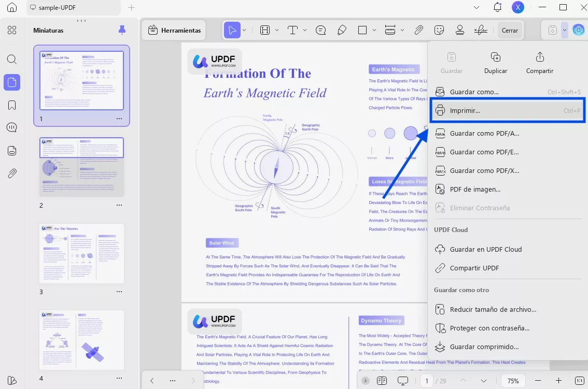Set actual size 1:1 view

579,381
